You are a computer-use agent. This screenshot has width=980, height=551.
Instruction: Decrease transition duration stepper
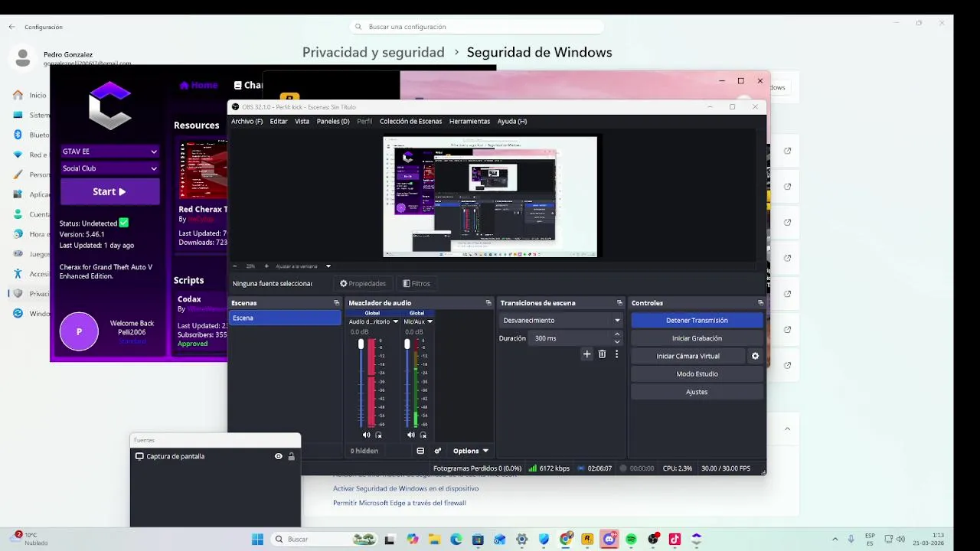[617, 341]
